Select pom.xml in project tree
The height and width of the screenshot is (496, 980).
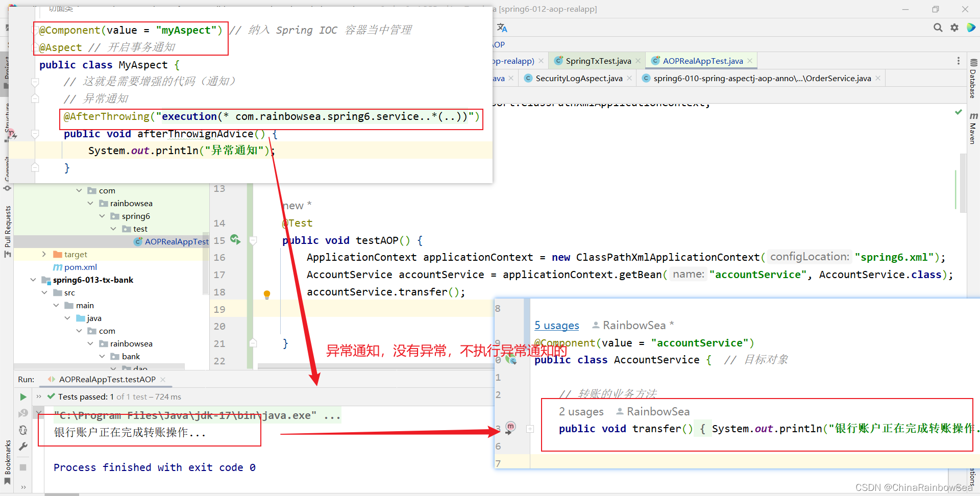tap(80, 267)
